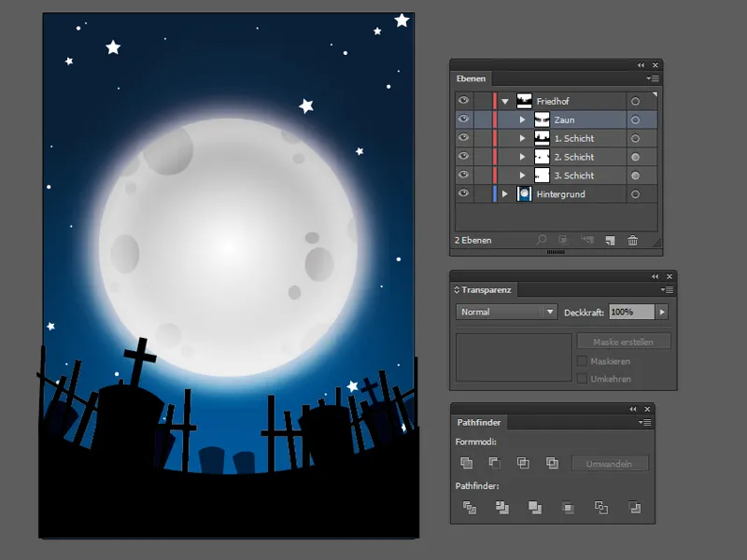747x560 pixels.
Task: Hide the Zaun sublayer via eye icon
Action: [463, 119]
